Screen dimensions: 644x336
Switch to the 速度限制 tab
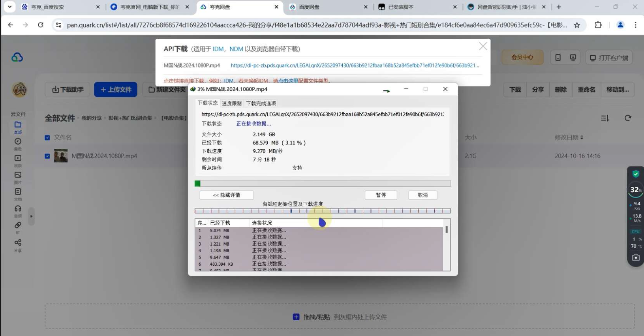[x=231, y=103]
